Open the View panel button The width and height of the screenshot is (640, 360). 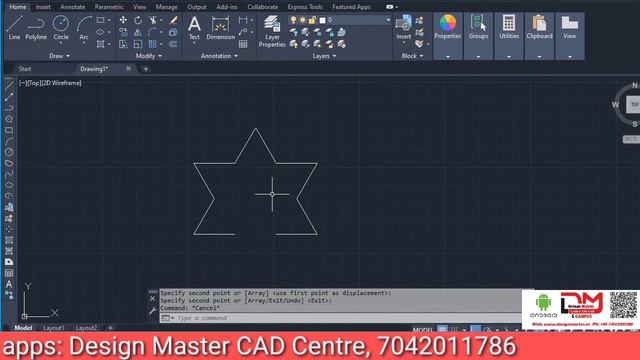[x=570, y=36]
